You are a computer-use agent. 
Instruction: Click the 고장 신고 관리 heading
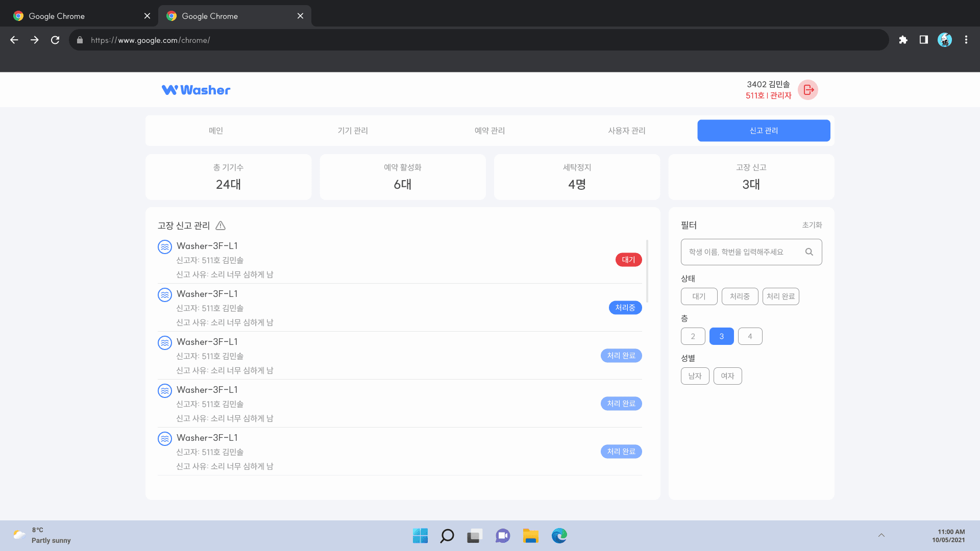184,226
